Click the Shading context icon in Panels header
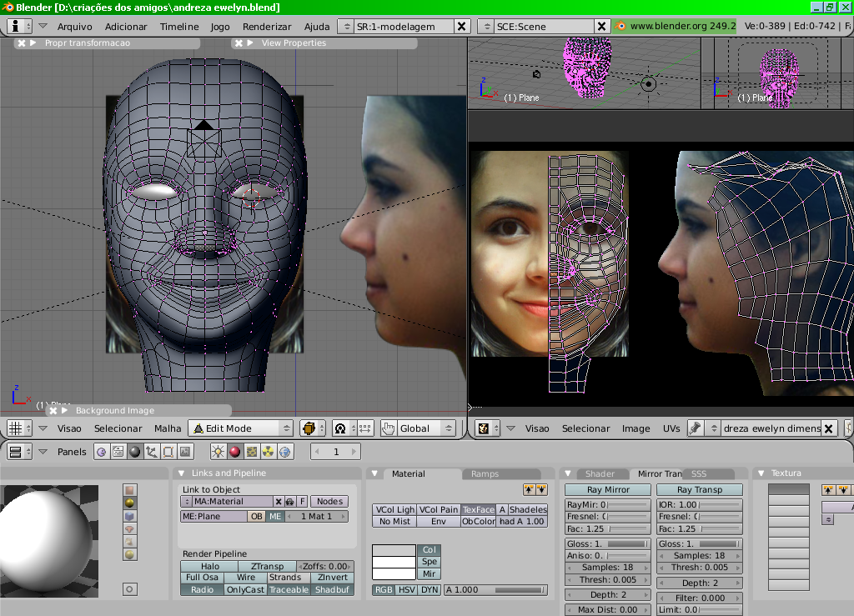 pos(133,452)
